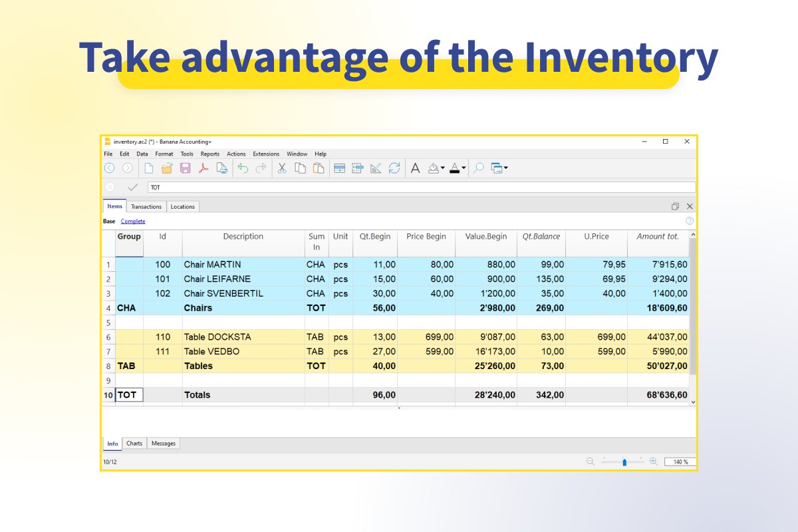The height and width of the screenshot is (532, 798).
Task: Click the Paste icon
Action: [319, 168]
